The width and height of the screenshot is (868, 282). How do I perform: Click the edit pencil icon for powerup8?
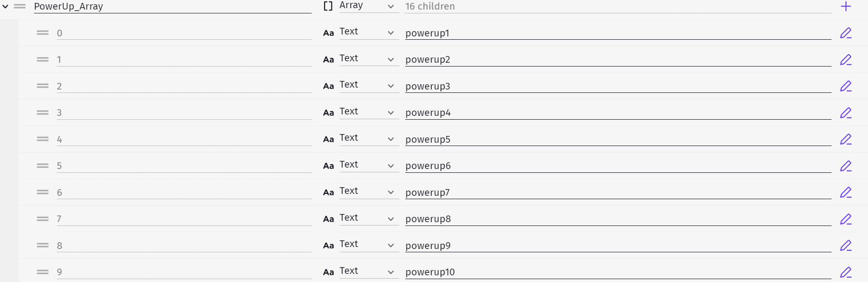845,219
